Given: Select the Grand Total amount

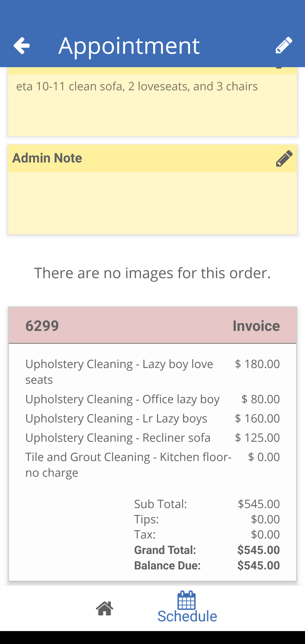Looking at the screenshot, I should pyautogui.click(x=259, y=550).
